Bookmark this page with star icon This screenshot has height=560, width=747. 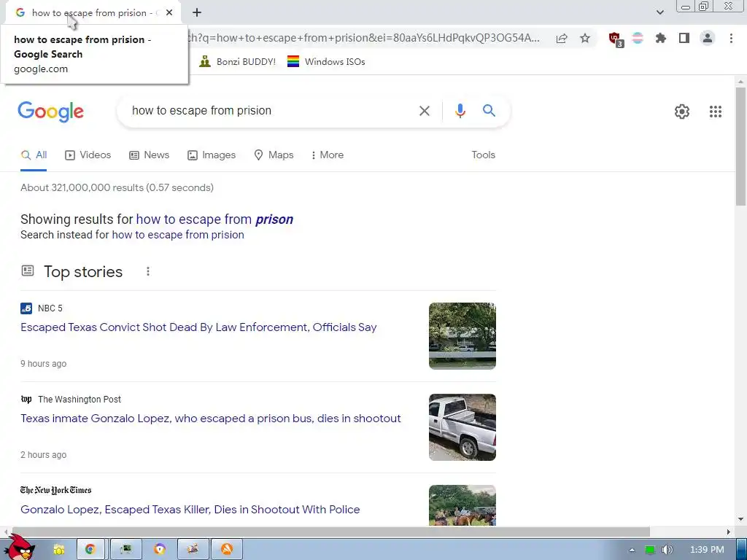(x=584, y=38)
